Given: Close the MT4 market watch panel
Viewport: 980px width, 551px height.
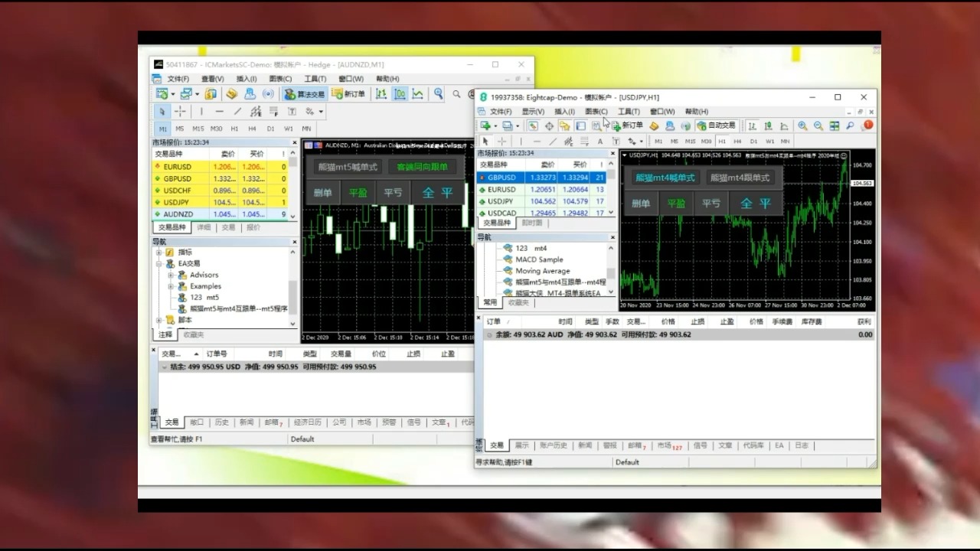Looking at the screenshot, I should point(612,153).
